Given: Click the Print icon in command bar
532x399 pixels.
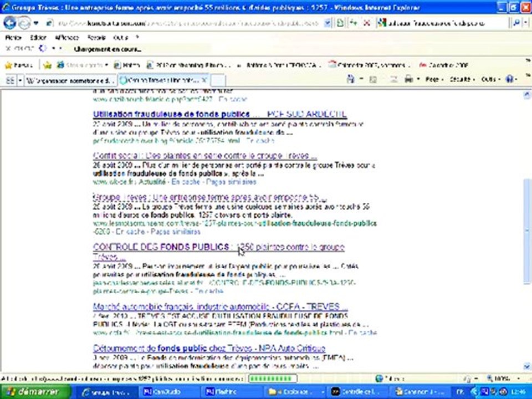Looking at the screenshot, I should [x=409, y=79].
